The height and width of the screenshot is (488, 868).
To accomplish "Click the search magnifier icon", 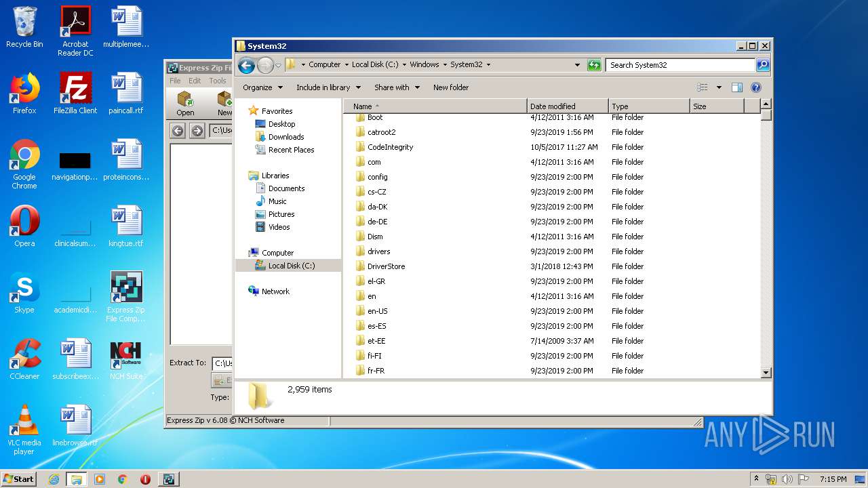I will click(x=763, y=65).
